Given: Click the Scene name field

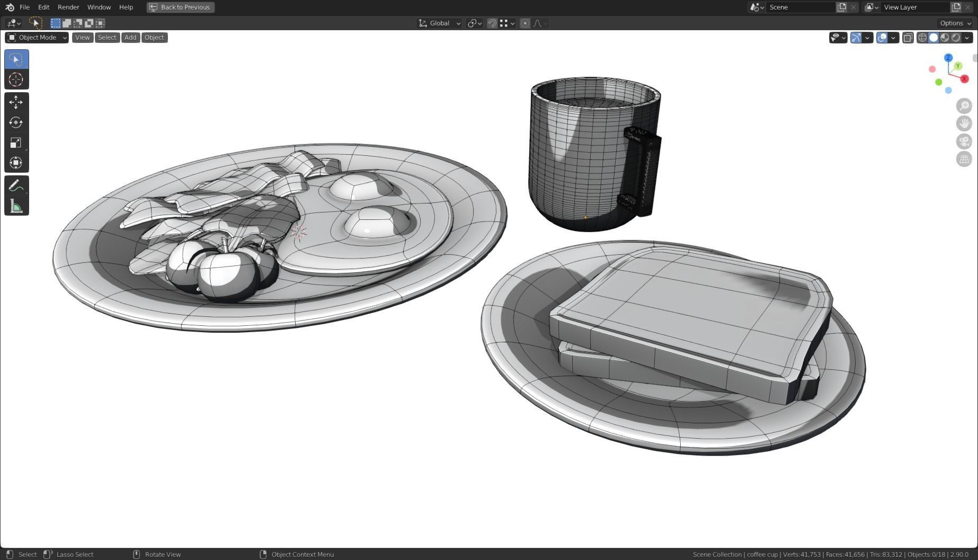Looking at the screenshot, I should (801, 7).
